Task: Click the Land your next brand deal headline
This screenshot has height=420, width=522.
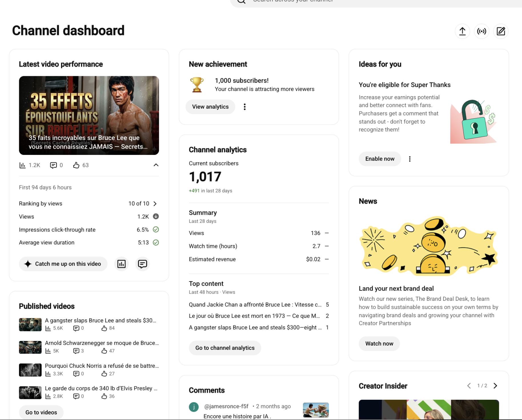Action: tap(396, 288)
